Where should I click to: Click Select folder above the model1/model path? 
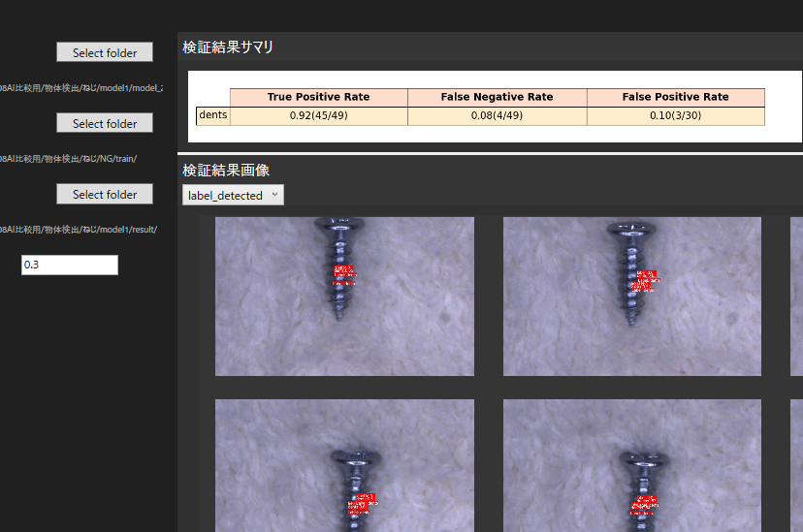click(x=105, y=52)
